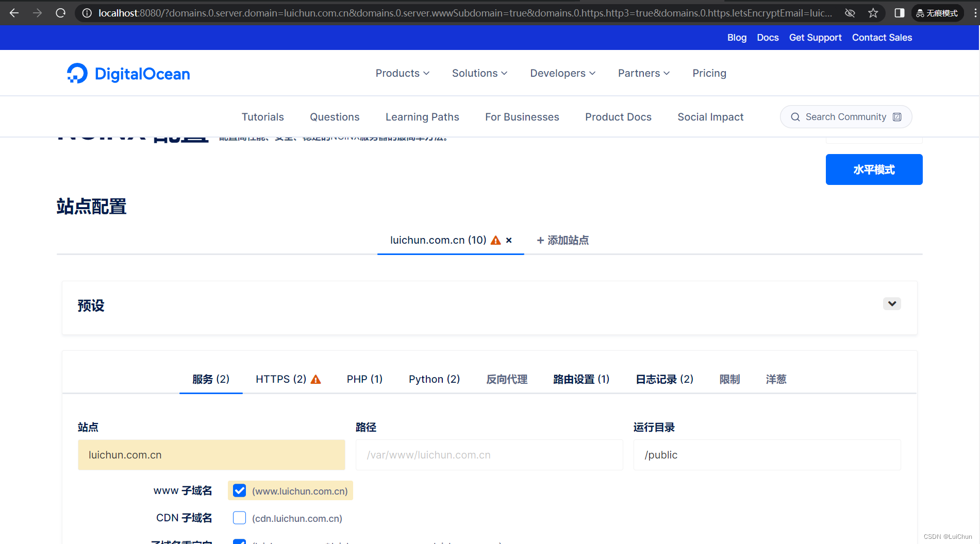980x544 pixels.
Task: Click the browser forward arrow
Action: 37,13
